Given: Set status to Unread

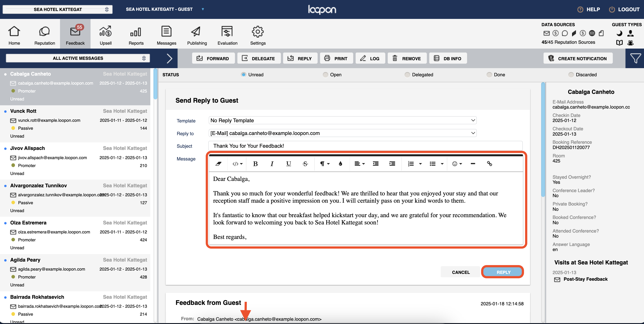Looking at the screenshot, I should point(243,75).
